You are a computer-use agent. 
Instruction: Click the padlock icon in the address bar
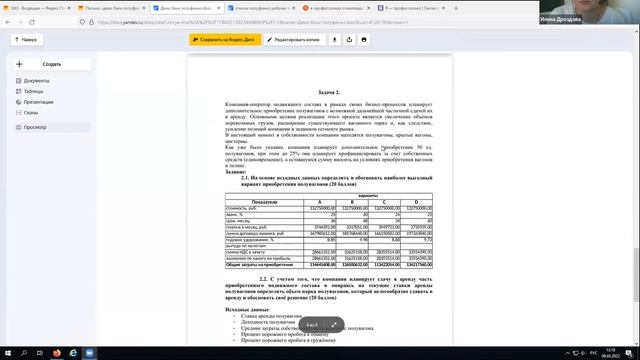coord(91,22)
